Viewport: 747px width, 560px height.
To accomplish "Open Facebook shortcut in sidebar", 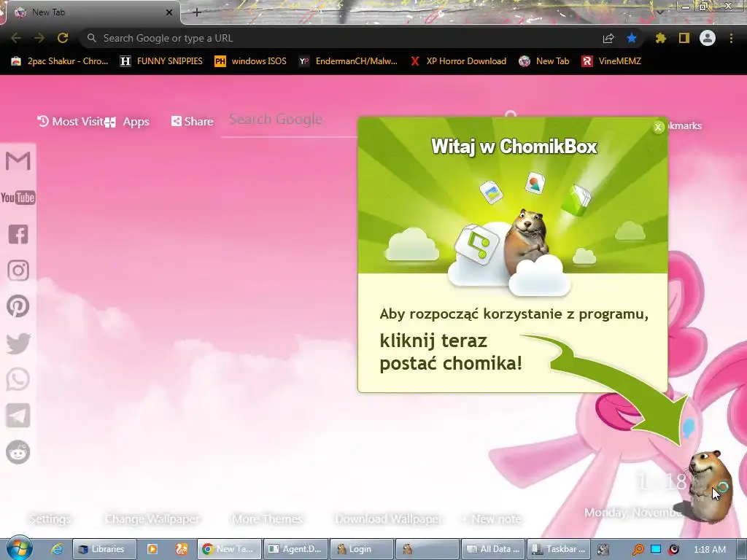I will point(18,234).
